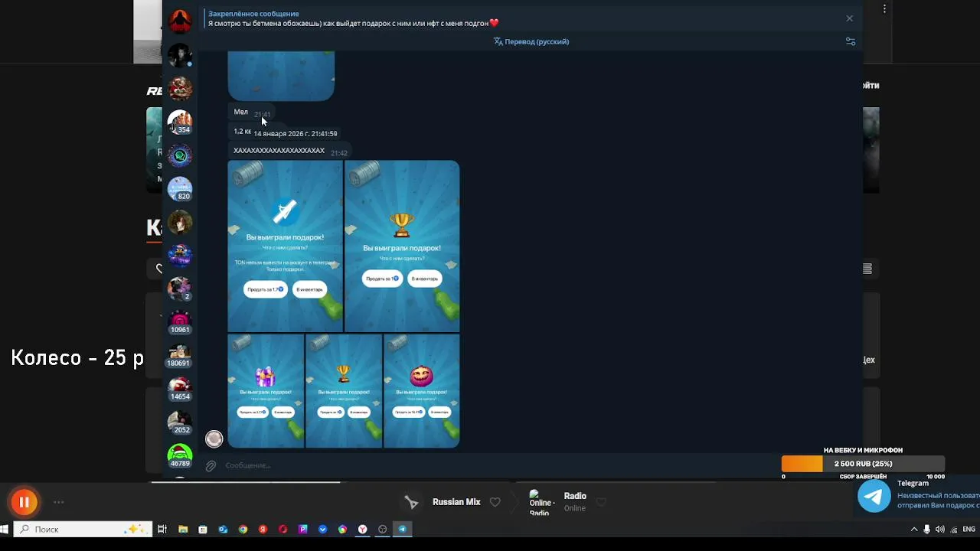Open the Telegram gift notification popup
This screenshot has height=551, width=980.
click(918, 496)
